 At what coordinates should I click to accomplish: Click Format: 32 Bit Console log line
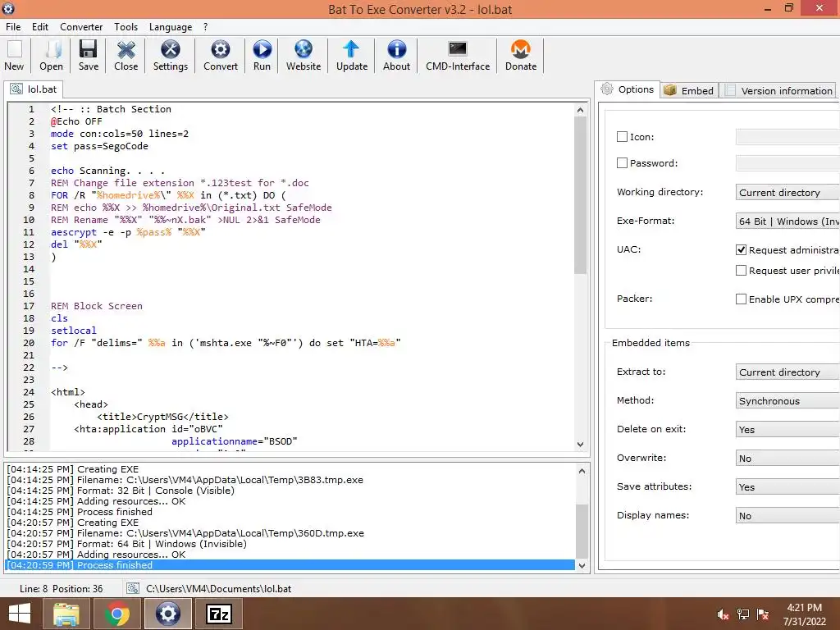click(x=121, y=491)
